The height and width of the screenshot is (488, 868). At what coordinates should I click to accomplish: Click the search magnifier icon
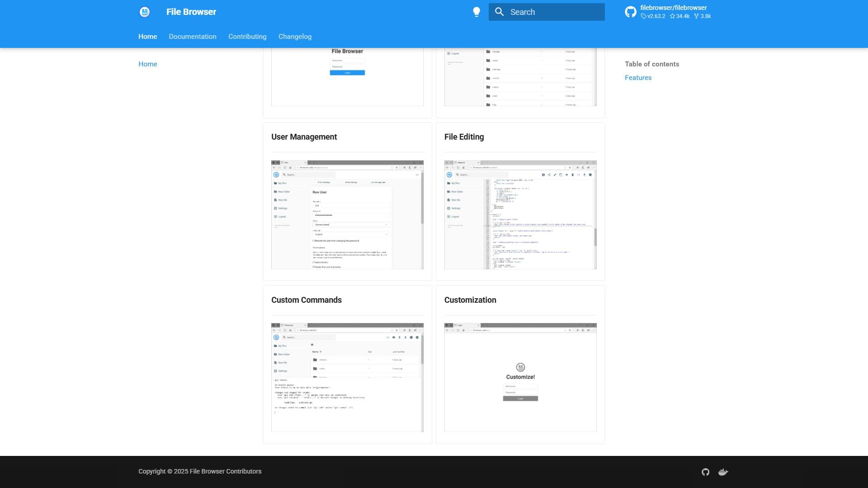coord(500,12)
